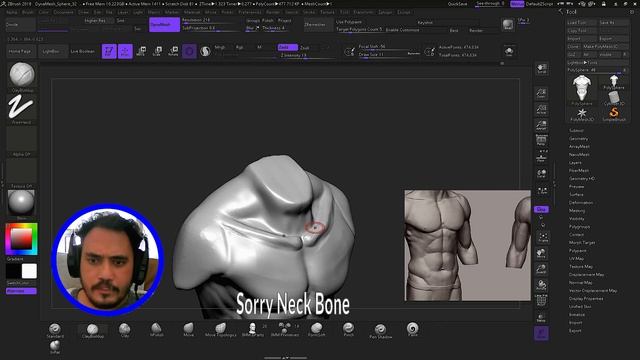Expand the Geometry subpalette
Screen dimensions: 640x360
tap(578, 139)
